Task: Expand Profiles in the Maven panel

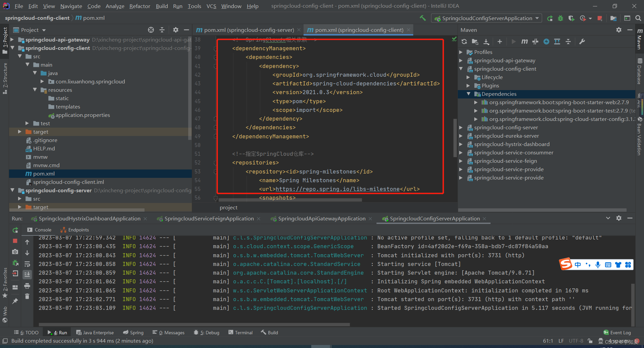Action: coord(461,52)
